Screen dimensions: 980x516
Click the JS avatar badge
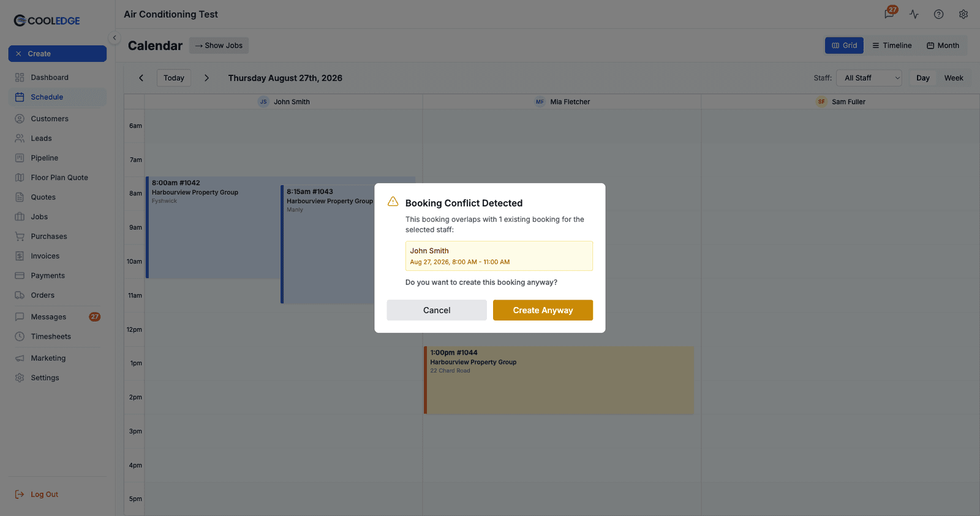[x=263, y=102]
